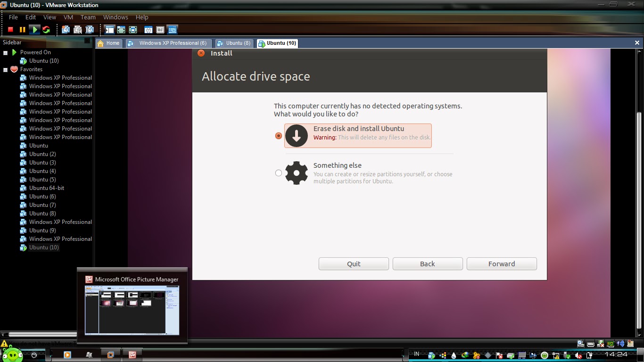Click the 14:24 system clock

(616, 354)
